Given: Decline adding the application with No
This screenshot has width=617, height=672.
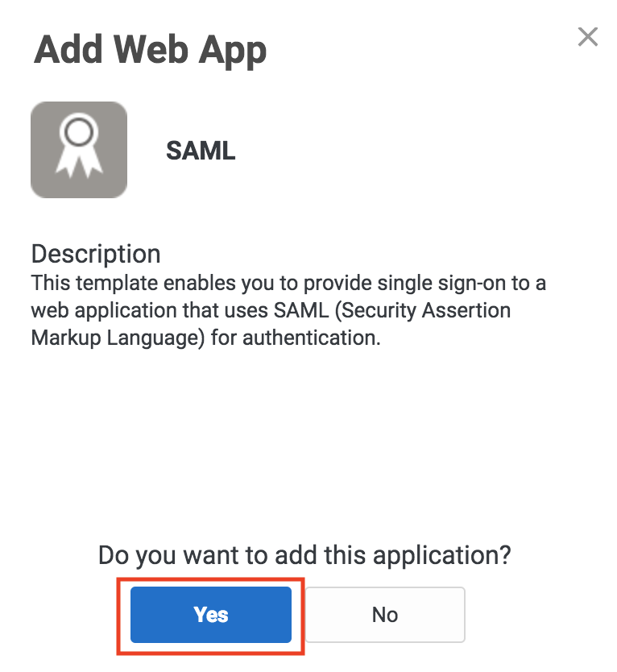Looking at the screenshot, I should 385,615.
